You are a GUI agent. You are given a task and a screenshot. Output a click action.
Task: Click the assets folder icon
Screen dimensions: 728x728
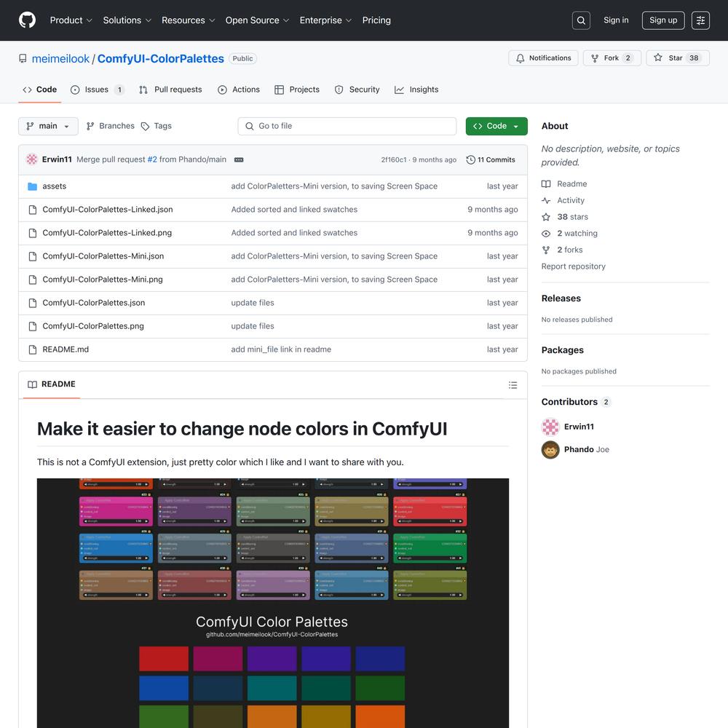[x=32, y=186]
